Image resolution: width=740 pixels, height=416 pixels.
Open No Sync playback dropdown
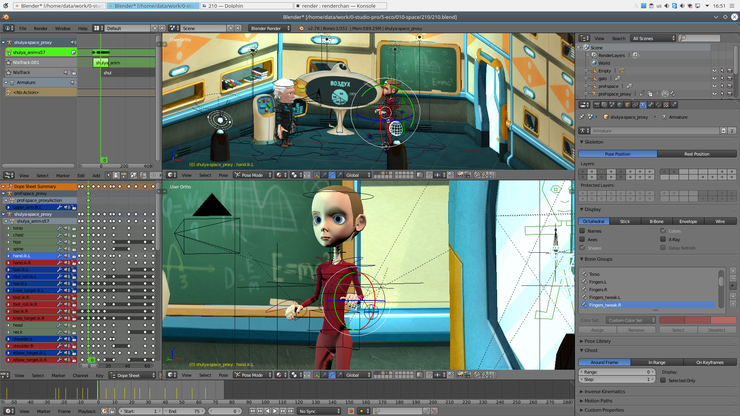[319, 411]
